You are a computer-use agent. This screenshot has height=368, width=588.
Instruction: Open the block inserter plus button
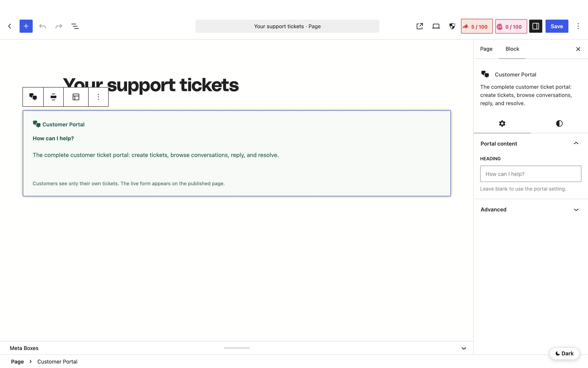click(x=26, y=26)
